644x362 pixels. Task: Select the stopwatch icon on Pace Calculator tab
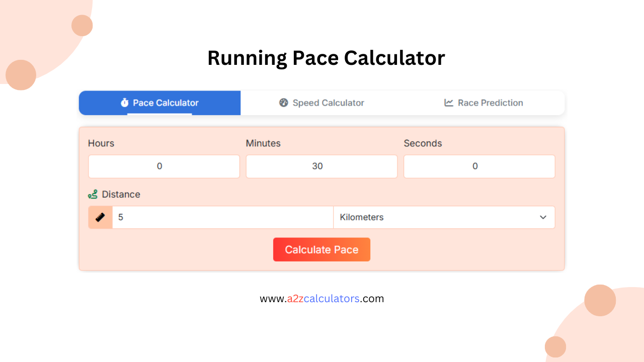124,103
